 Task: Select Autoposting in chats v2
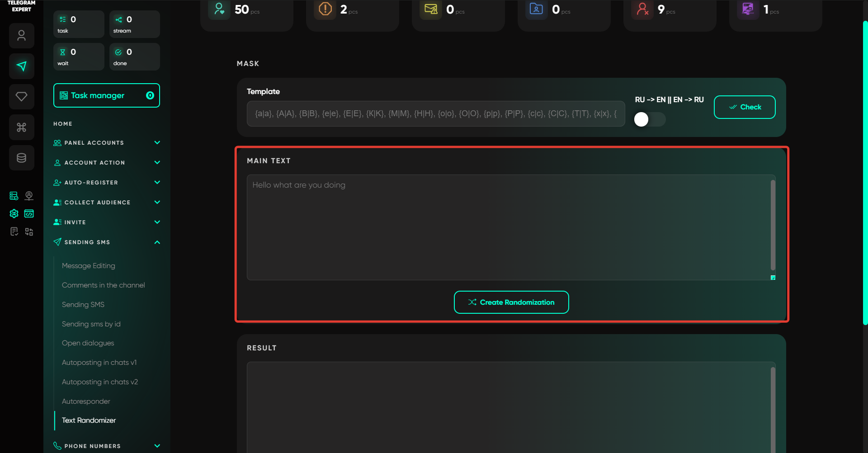click(100, 382)
